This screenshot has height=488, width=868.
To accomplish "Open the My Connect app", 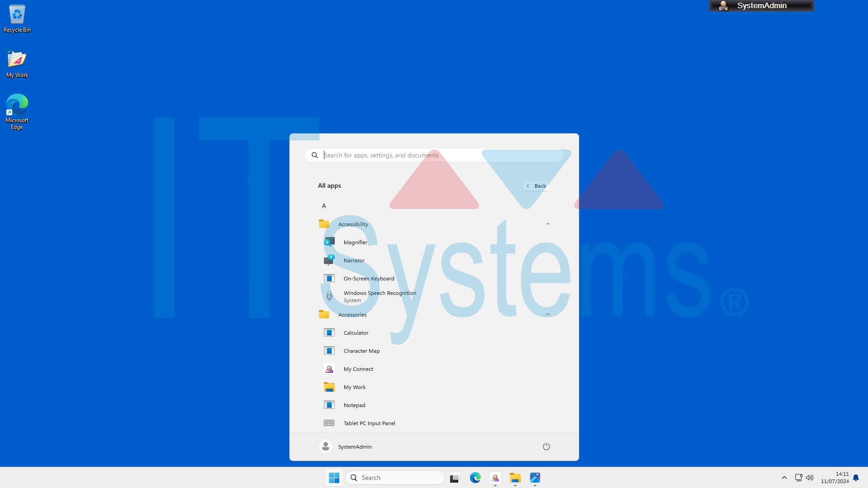I will (x=358, y=369).
